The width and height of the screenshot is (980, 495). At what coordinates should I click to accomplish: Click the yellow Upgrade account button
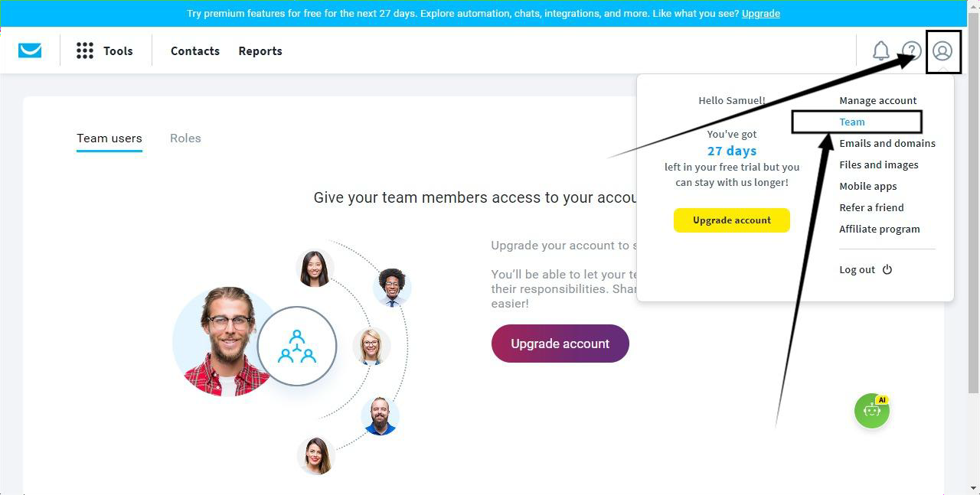point(732,220)
